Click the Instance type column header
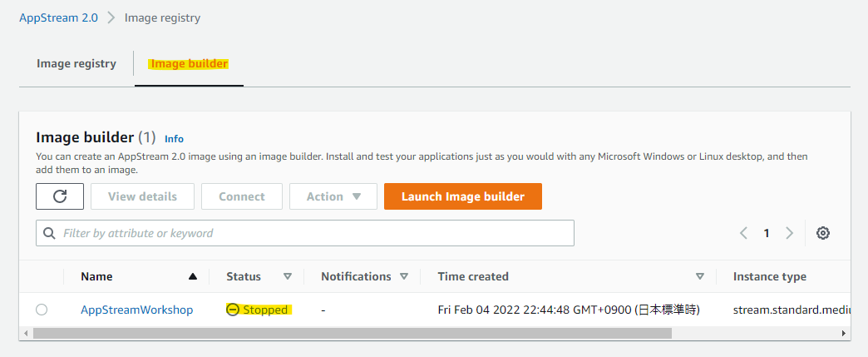868x357 pixels. (769, 276)
